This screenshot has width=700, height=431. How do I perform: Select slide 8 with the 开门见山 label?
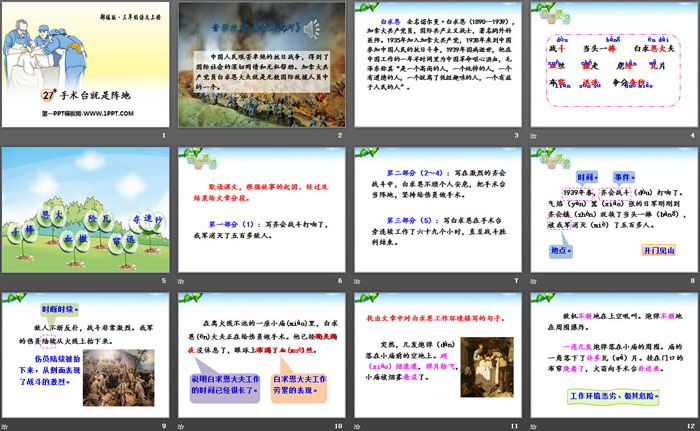(614, 210)
